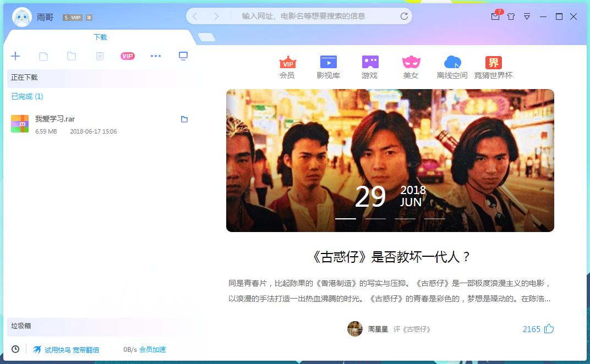The height and width of the screenshot is (364, 590).
Task: Open the more options ellipsis menu
Action: click(155, 56)
